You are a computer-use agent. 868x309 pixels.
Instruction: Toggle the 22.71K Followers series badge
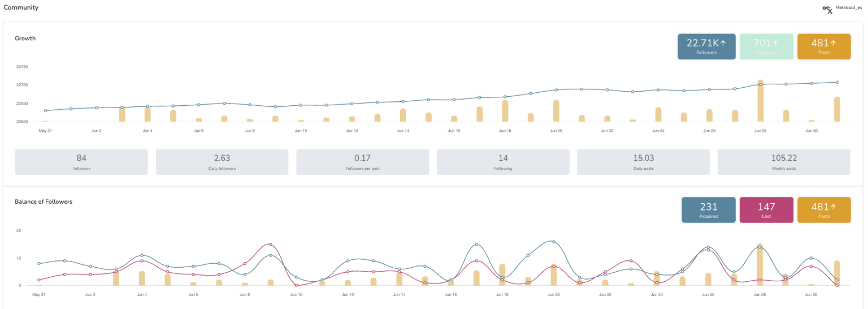click(x=706, y=46)
